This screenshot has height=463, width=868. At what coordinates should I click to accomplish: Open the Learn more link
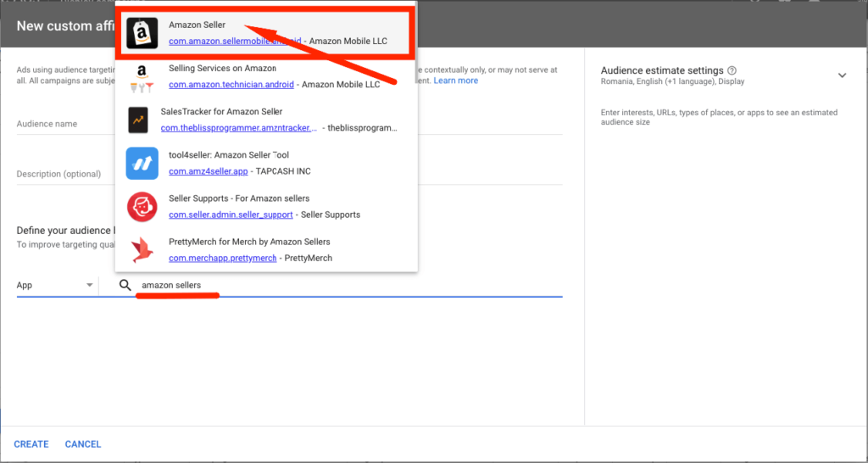(455, 81)
